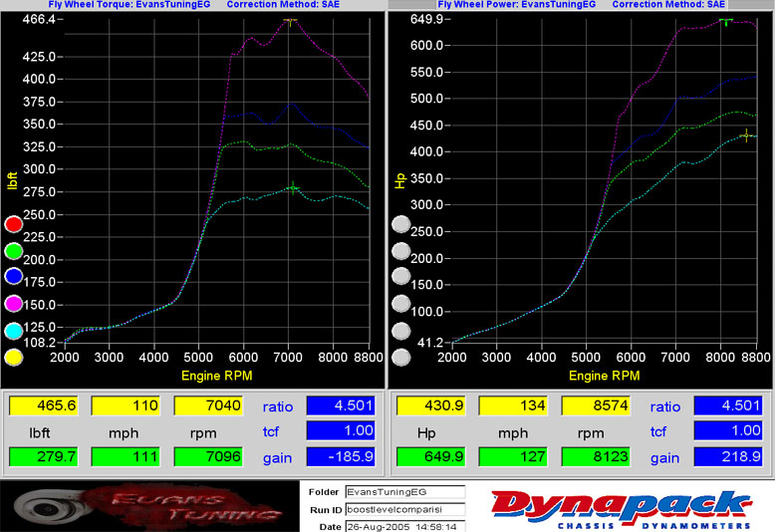Click the Run ID input field

(404, 509)
